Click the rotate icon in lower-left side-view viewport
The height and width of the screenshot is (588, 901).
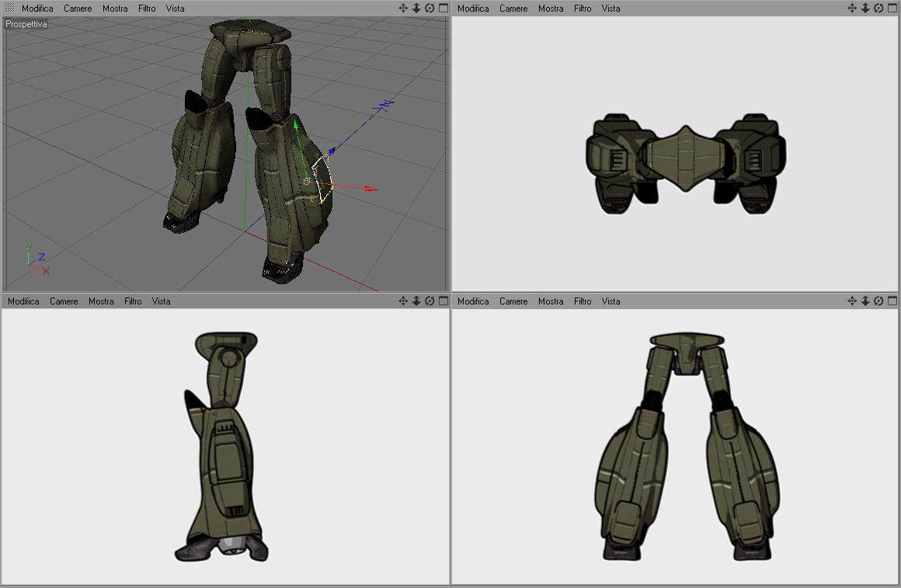coord(430,301)
